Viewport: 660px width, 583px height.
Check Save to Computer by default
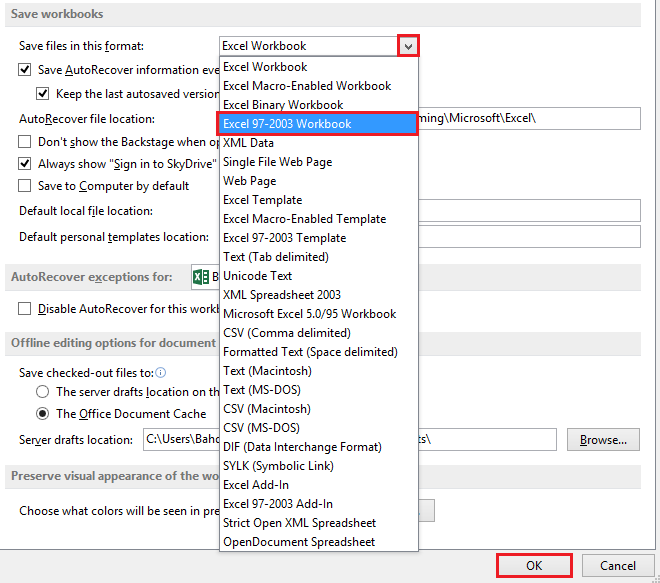(24, 186)
